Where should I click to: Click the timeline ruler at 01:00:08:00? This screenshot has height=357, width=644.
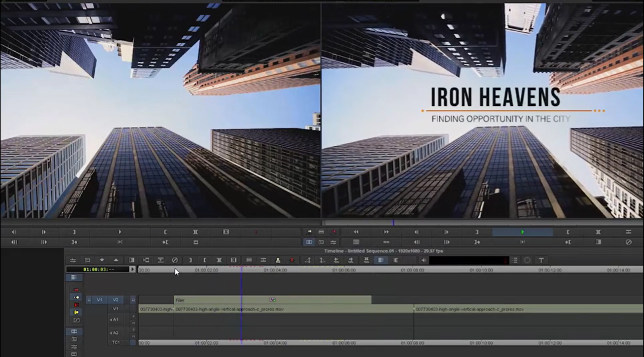pos(413,270)
